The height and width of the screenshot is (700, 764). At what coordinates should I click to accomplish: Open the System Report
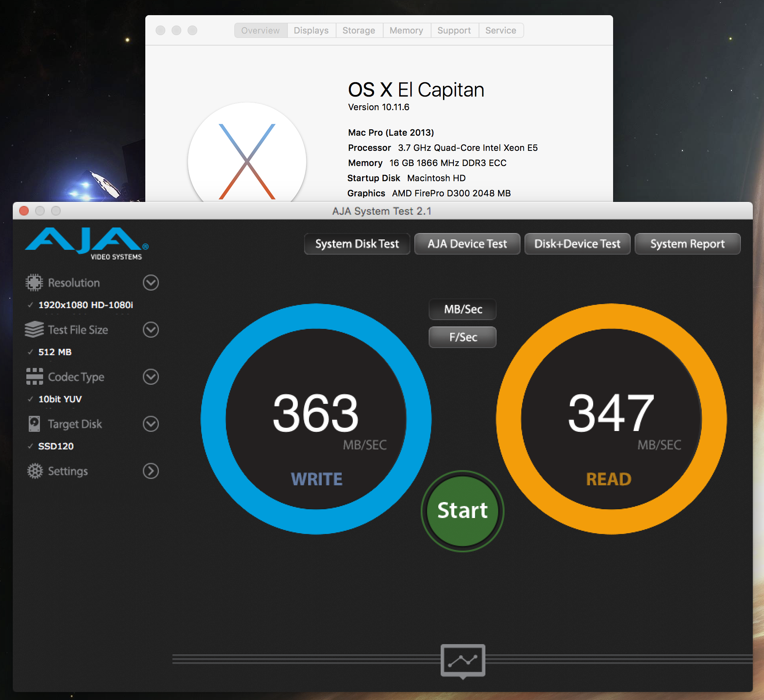pyautogui.click(x=687, y=244)
